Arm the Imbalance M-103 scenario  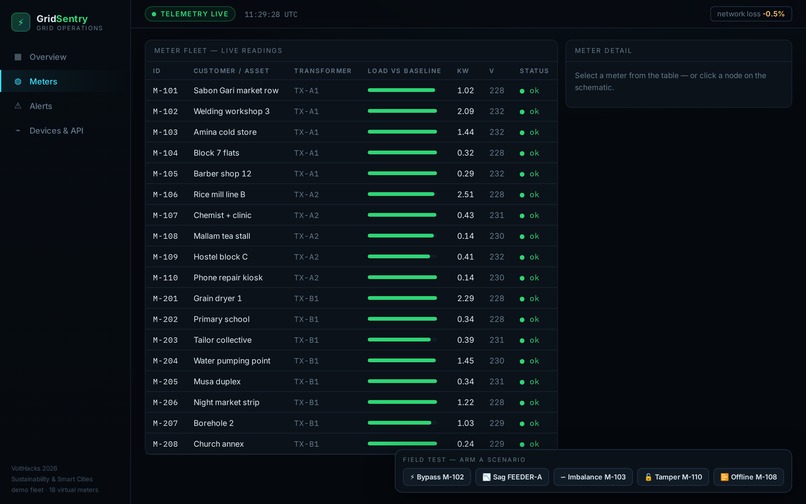[593, 477]
